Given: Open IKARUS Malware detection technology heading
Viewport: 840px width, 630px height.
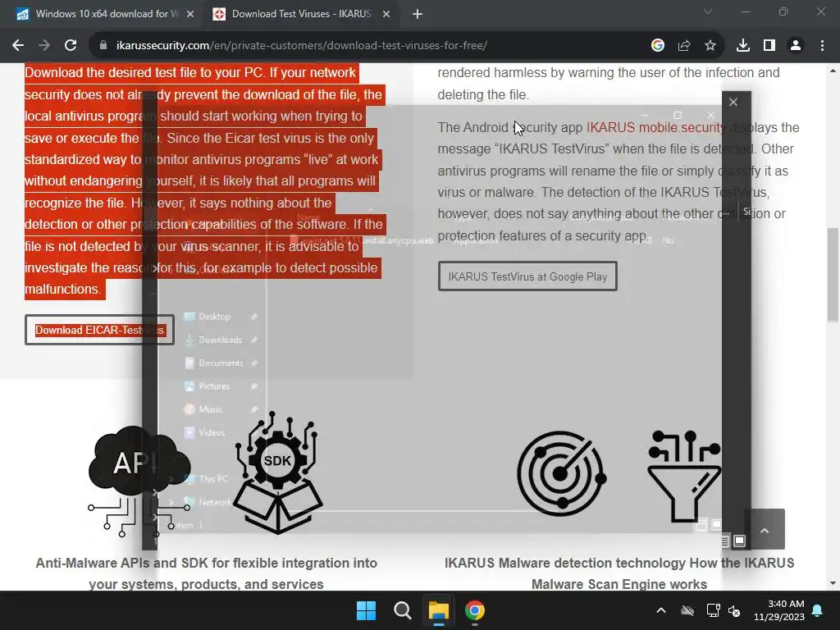Looking at the screenshot, I should click(x=619, y=573).
